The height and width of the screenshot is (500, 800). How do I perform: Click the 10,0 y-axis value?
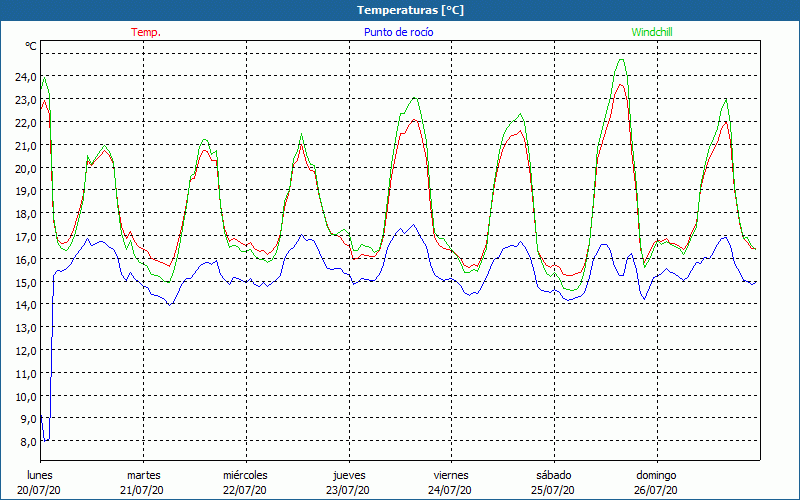(26, 396)
